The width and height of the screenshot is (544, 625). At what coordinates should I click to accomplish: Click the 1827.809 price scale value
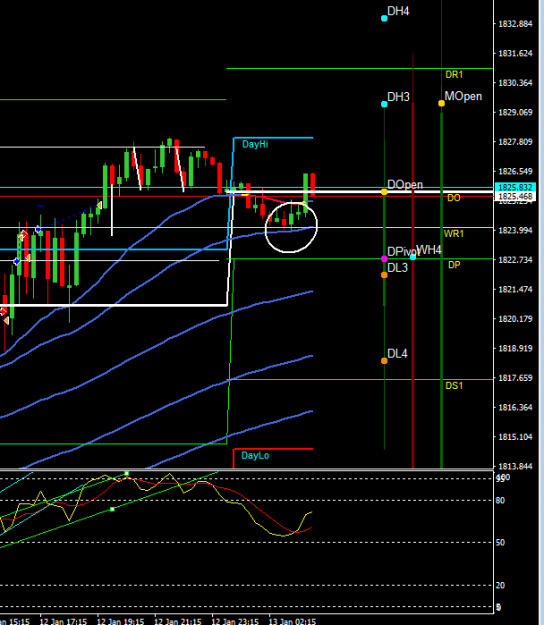[515, 142]
